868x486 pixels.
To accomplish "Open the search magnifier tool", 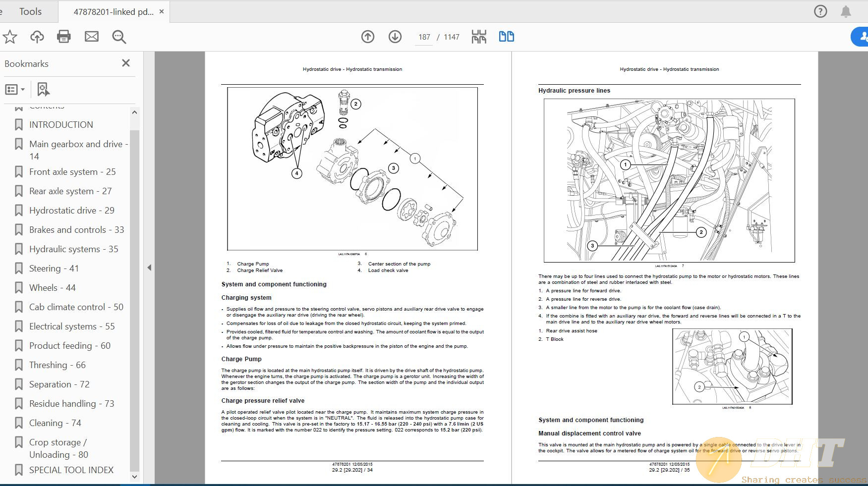I will coord(119,37).
